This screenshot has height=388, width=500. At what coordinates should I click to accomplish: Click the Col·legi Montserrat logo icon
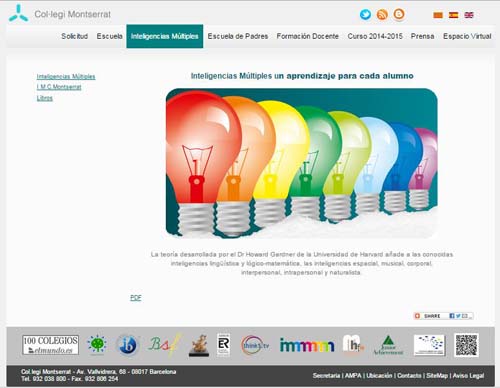tap(18, 14)
